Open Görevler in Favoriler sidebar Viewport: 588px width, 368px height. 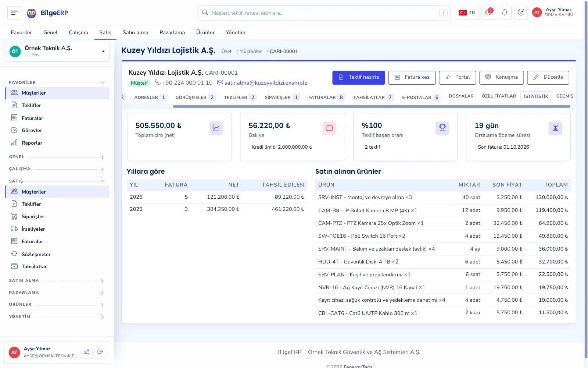coord(57,130)
